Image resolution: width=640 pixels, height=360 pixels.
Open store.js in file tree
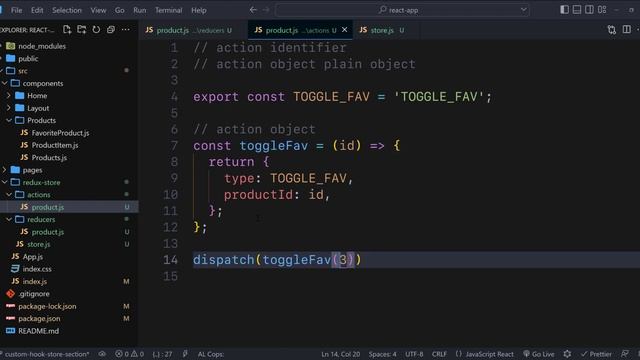pos(38,244)
